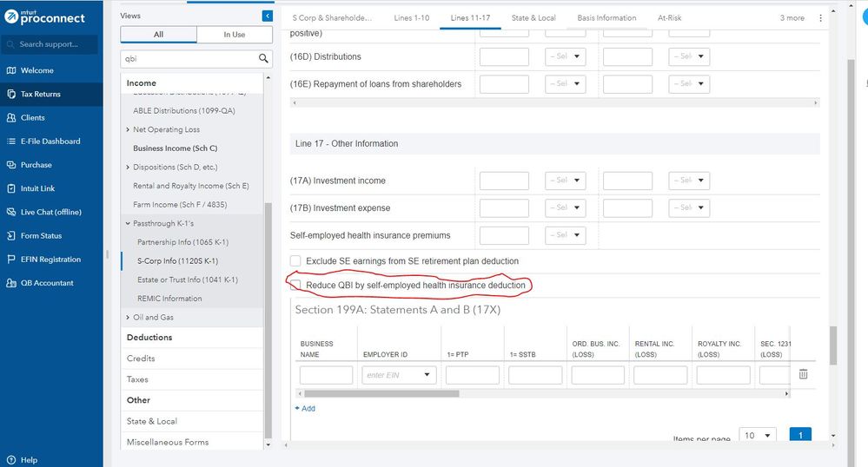Click the Welcome sidebar icon

[10, 71]
